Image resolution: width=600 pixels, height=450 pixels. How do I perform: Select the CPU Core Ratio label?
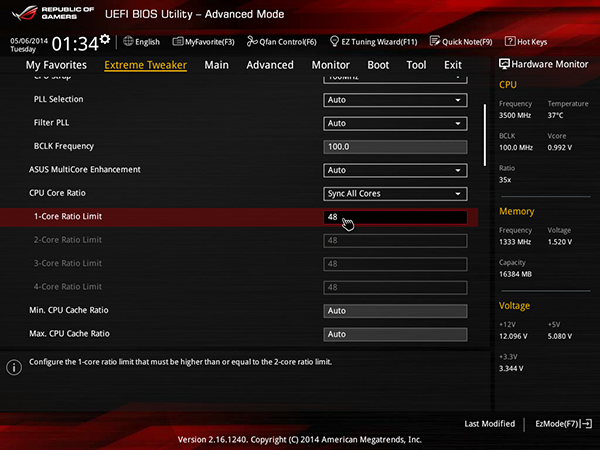57,193
